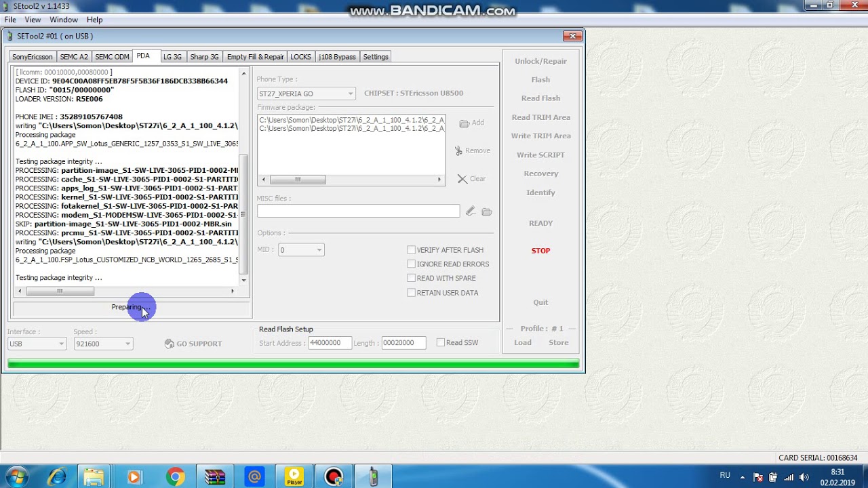Open the Action Center flag tray icon
This screenshot has height=488, width=868.
pyautogui.click(x=757, y=477)
